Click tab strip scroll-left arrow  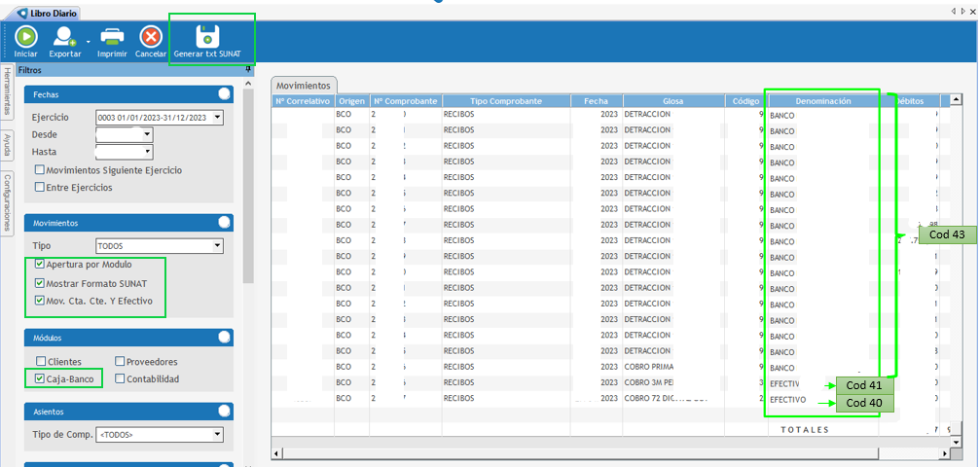click(954, 12)
